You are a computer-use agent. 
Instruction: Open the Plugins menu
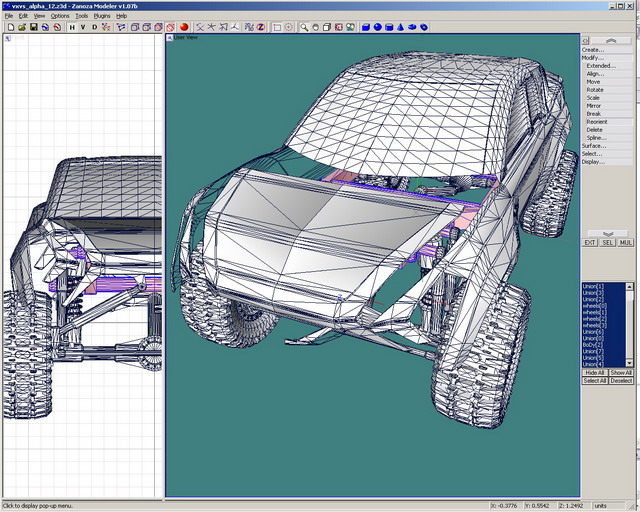click(102, 16)
